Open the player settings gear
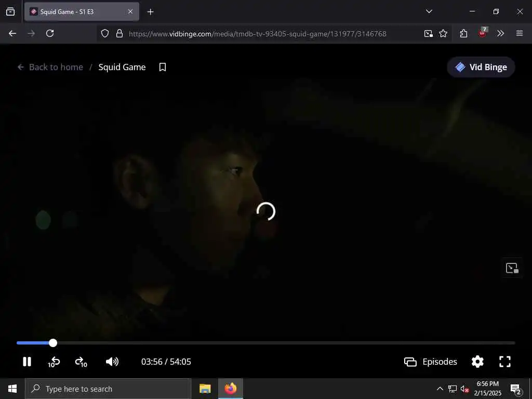 coord(477,362)
